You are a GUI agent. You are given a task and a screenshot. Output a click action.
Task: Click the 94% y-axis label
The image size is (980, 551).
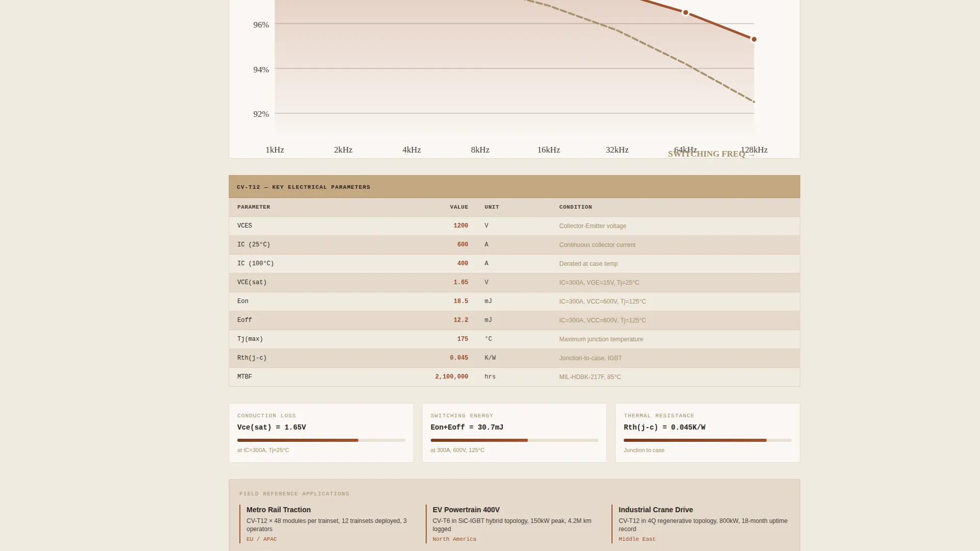point(261,70)
